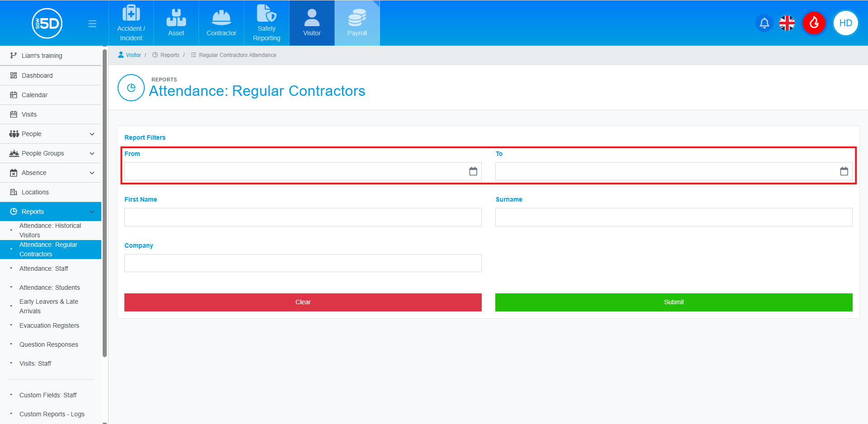Open the Safety Reporting module
This screenshot has height=424, width=868.
point(267,23)
